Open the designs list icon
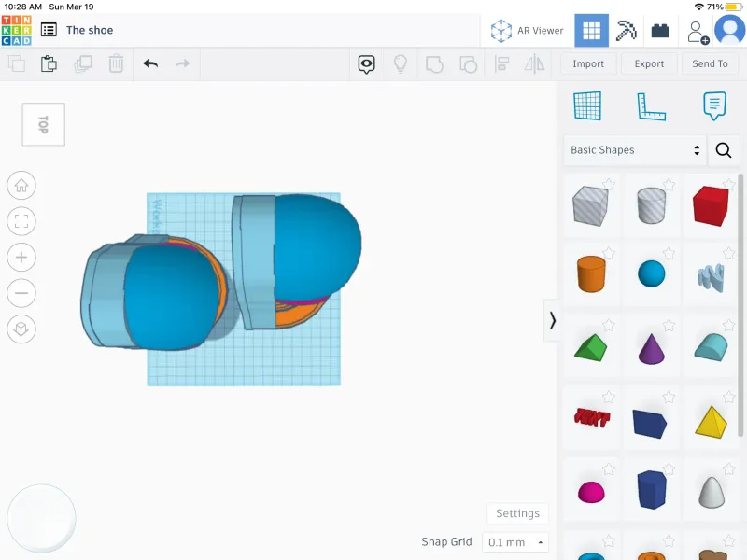 click(x=49, y=30)
